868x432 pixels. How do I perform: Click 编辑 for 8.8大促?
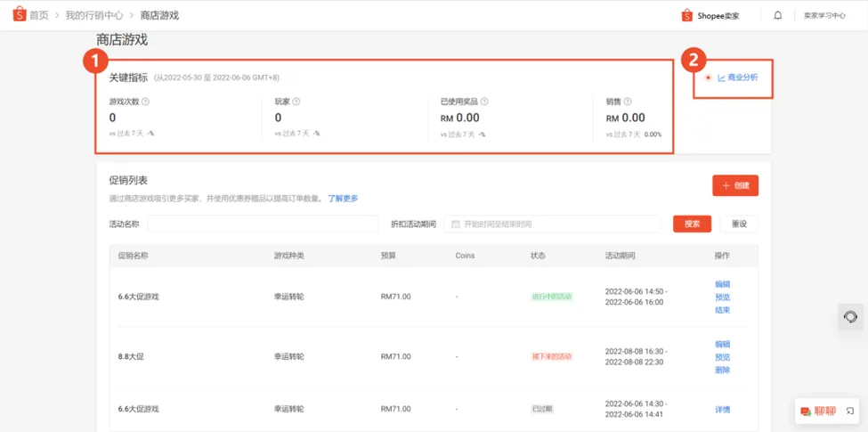722,344
